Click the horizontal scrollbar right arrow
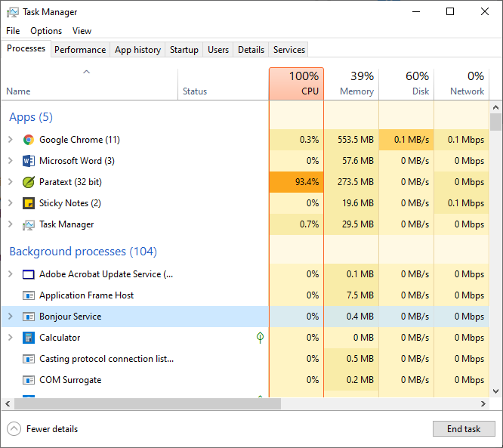This screenshot has width=503, height=448. point(483,403)
